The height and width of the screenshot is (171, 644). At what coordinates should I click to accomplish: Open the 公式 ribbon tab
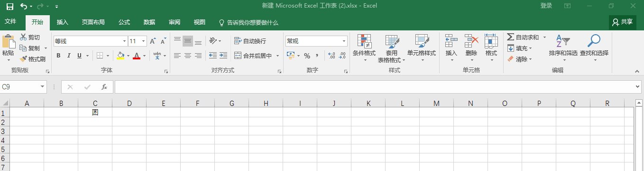[x=124, y=22]
